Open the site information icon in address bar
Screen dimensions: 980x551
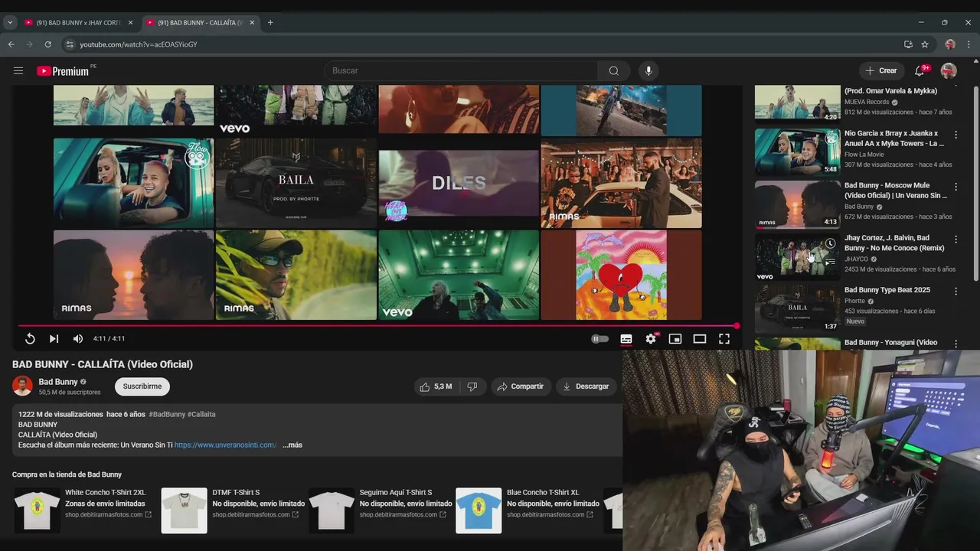(x=70, y=44)
